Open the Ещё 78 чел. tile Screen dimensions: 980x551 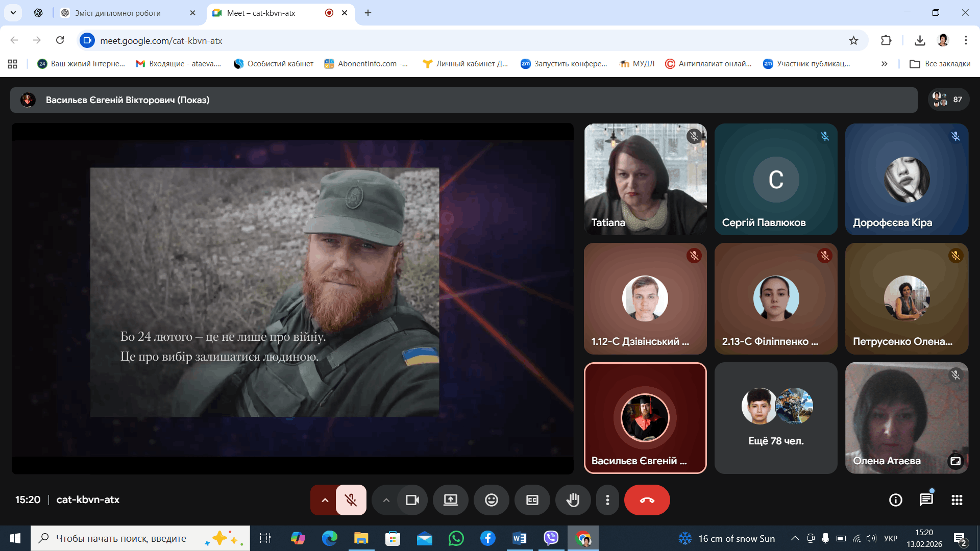coord(776,418)
